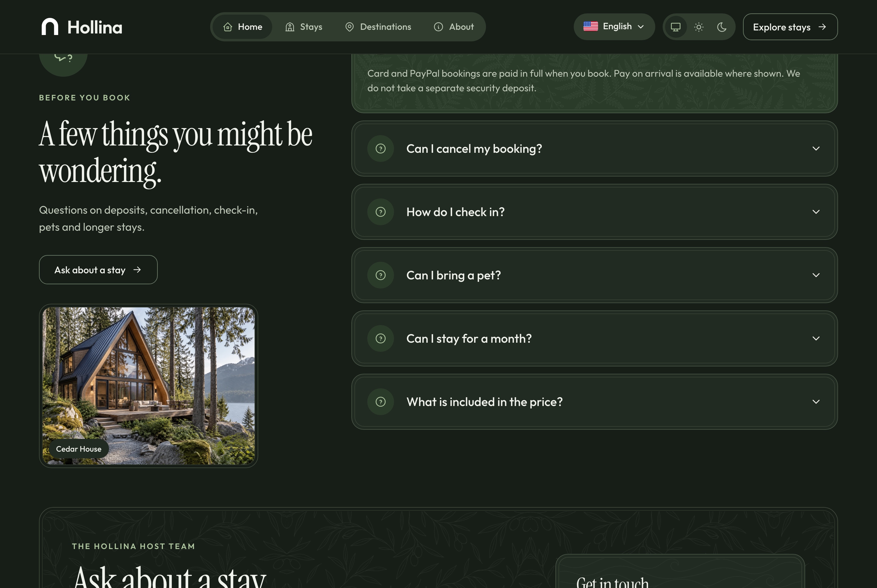Image resolution: width=877 pixels, height=588 pixels.
Task: Expand the 'Can I bring a pet?' chevron
Action: [816, 275]
